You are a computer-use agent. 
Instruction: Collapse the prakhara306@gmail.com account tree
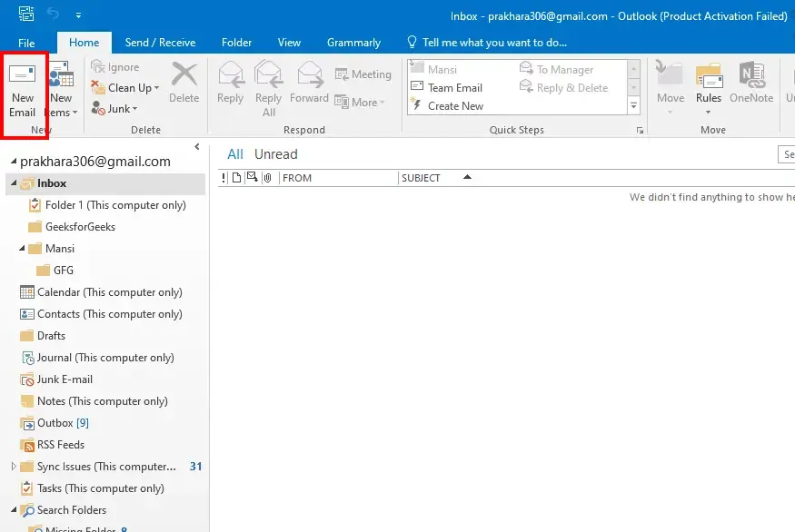tap(14, 161)
